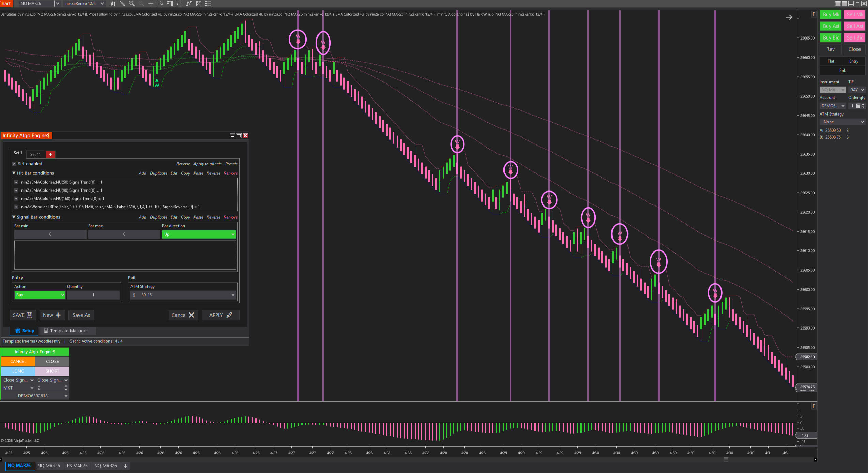
Task: Uncheck the ninZaEMAColorized4U(50) condition checkbox
Action: click(x=16, y=182)
